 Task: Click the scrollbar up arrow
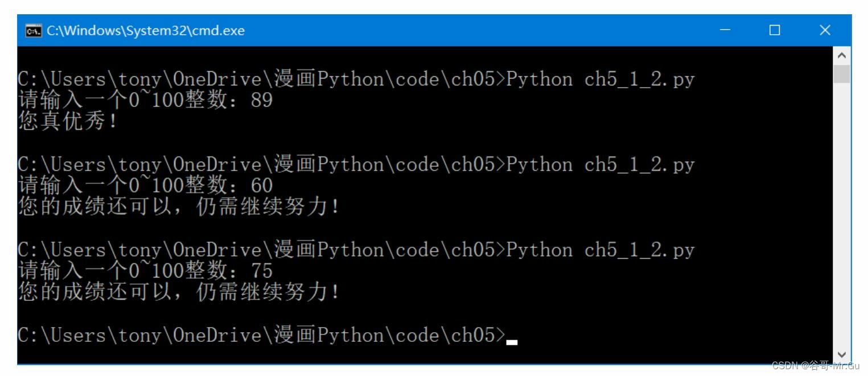[x=842, y=55]
